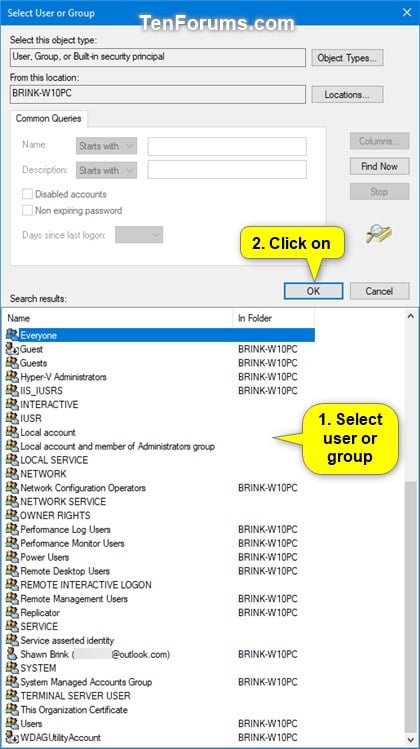Open the Name 'Starts with' dropdown
Viewport: 420px width, 749px height.
107,146
